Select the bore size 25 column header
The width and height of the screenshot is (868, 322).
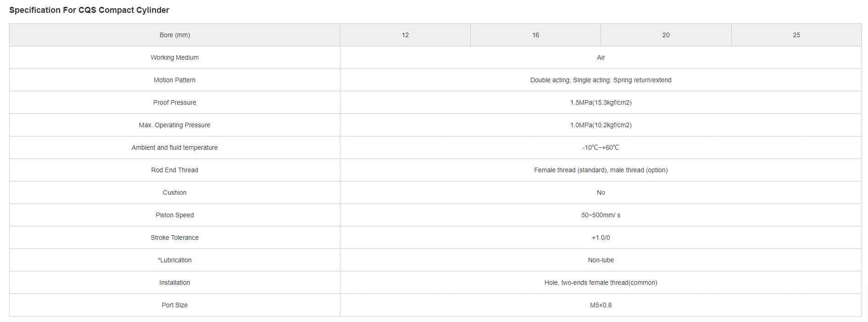click(796, 35)
